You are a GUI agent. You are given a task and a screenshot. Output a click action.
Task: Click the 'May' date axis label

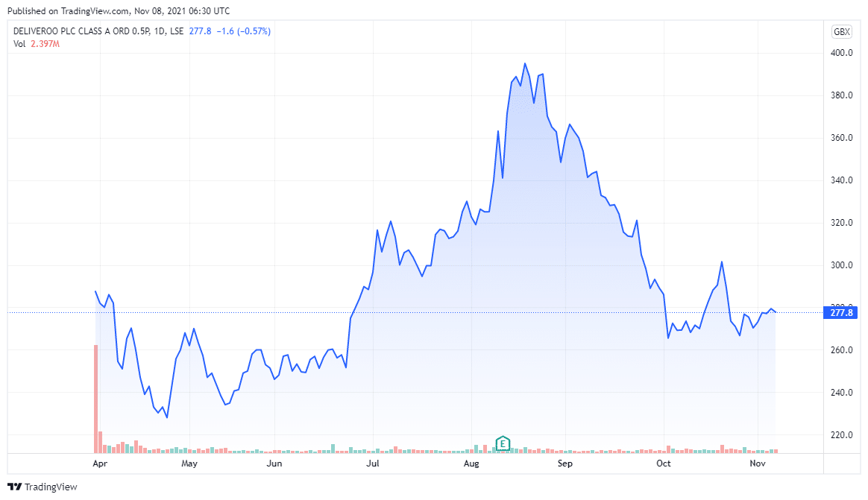[x=189, y=463]
